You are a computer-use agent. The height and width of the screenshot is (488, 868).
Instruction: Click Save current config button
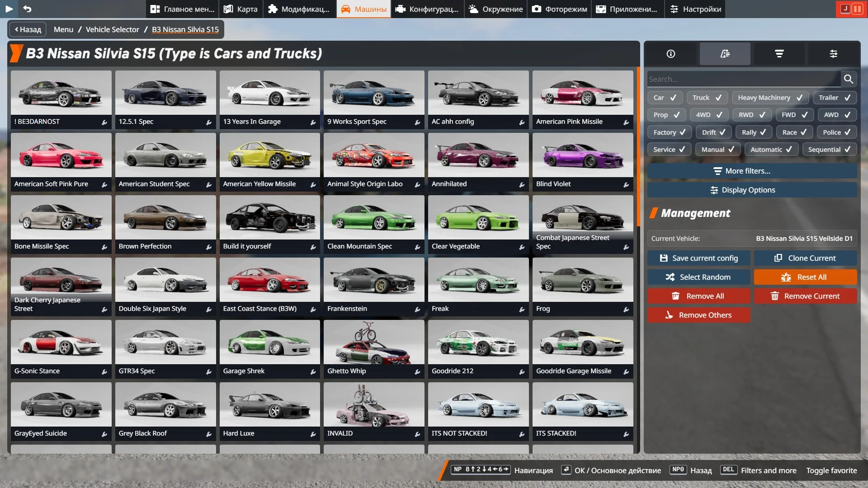pos(698,258)
